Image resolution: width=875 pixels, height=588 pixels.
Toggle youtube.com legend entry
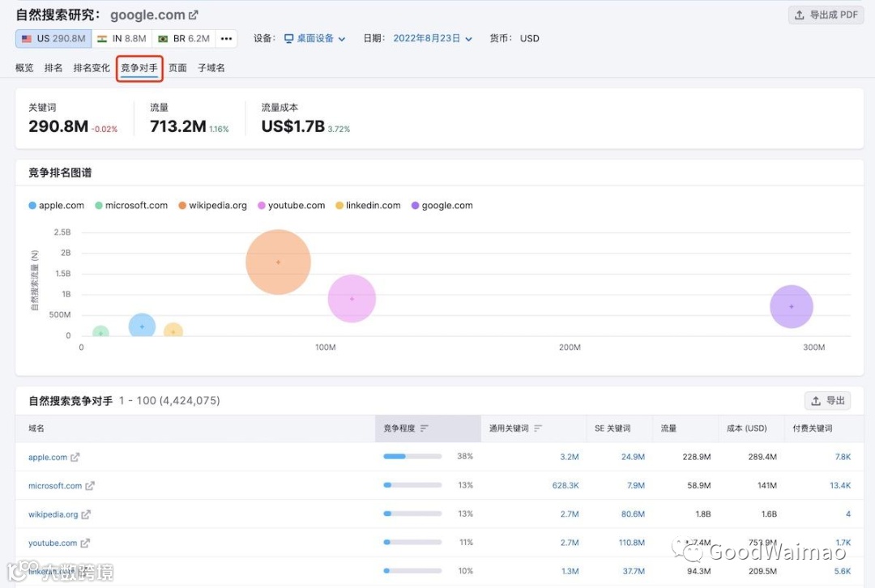(x=292, y=205)
